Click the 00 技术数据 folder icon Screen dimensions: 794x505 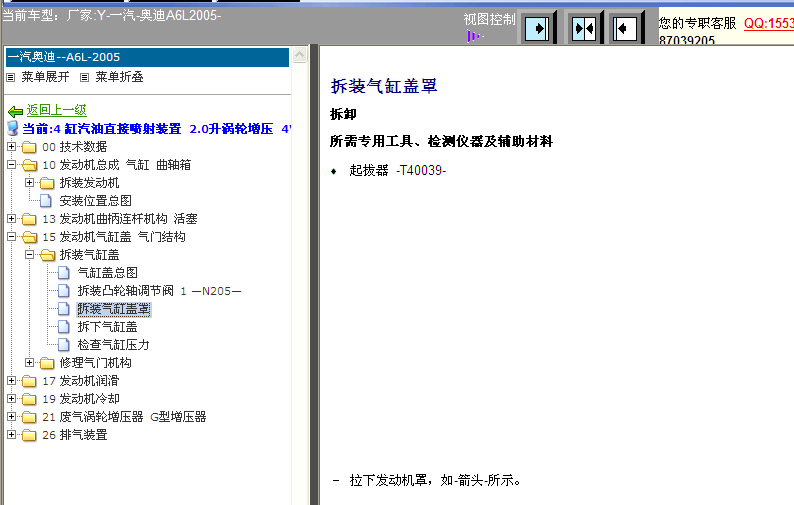[29, 147]
